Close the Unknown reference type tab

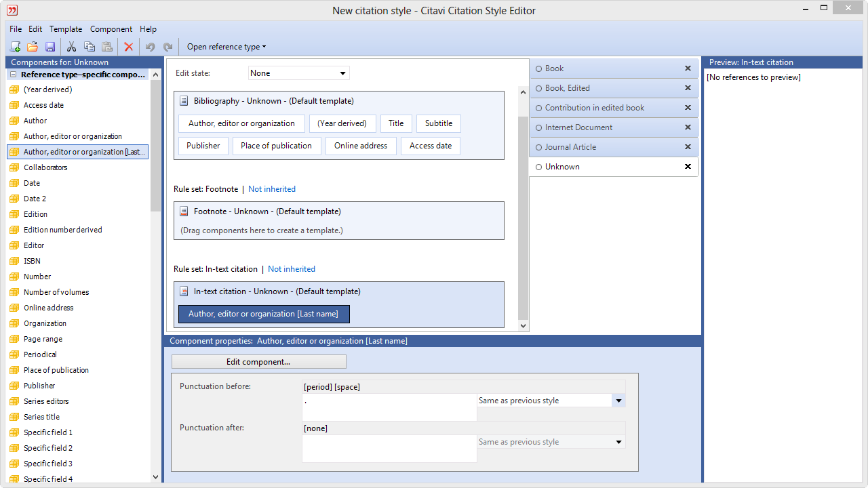(688, 167)
